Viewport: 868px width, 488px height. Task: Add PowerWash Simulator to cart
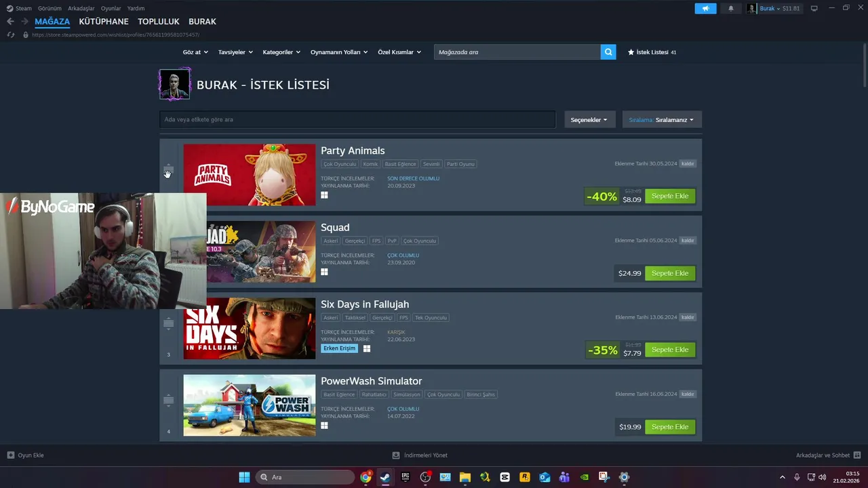point(670,427)
